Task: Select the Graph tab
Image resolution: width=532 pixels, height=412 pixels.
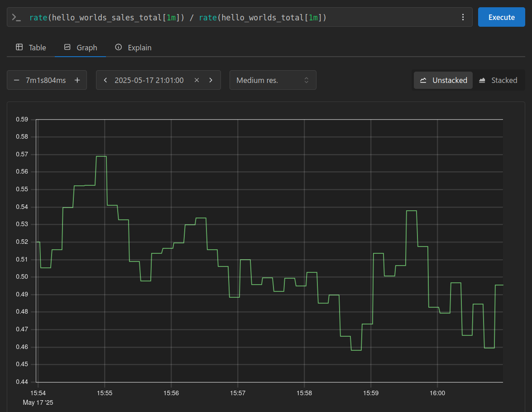Action: click(81, 48)
